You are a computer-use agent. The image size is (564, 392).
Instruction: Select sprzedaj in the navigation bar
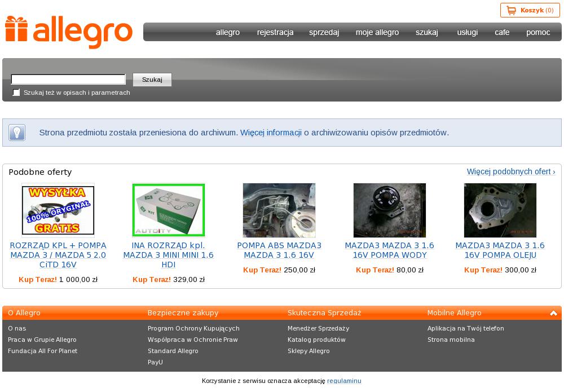click(324, 32)
